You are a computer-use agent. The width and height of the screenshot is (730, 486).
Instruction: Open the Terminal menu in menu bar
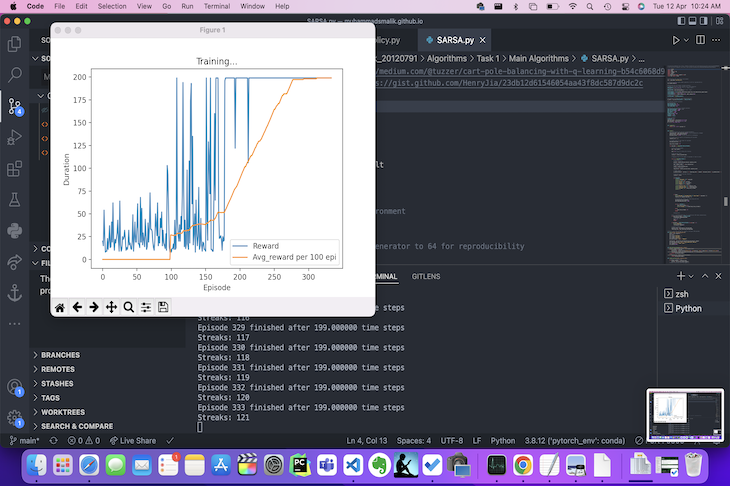pos(216,6)
